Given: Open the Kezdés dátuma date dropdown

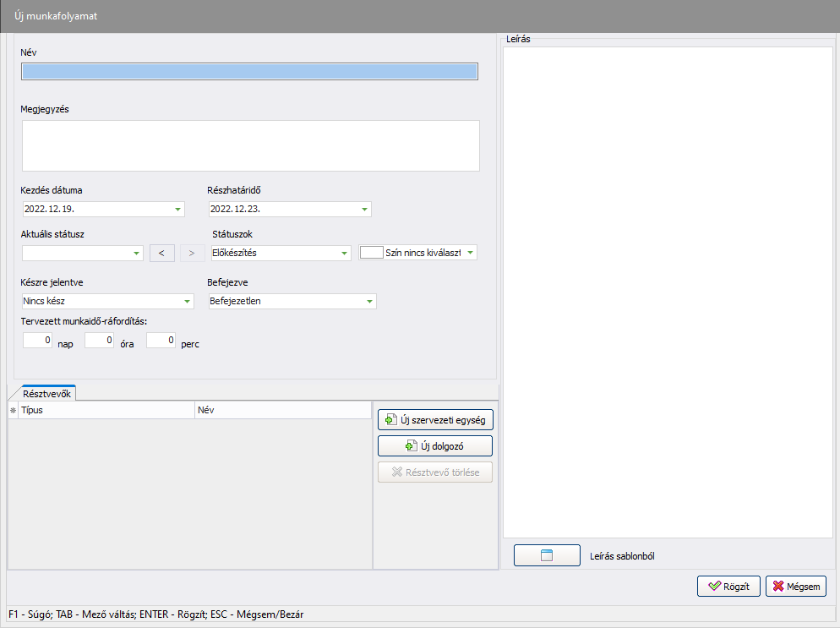Looking at the screenshot, I should click(x=177, y=209).
